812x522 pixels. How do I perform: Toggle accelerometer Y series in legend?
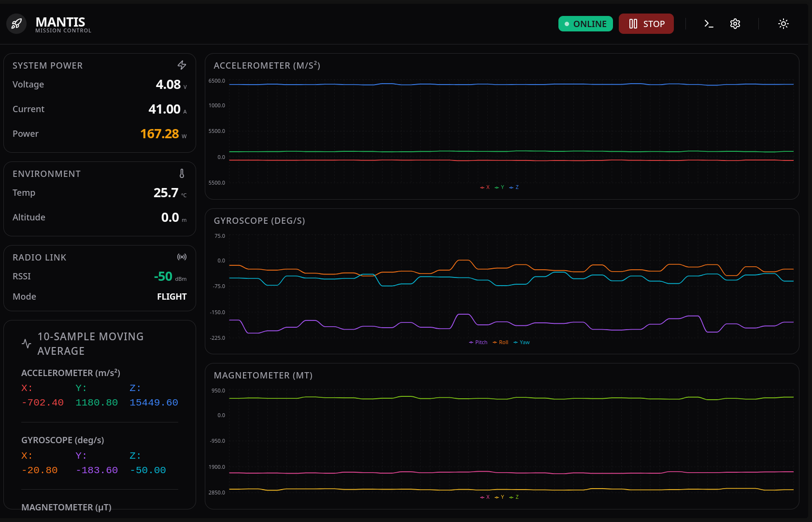499,187
